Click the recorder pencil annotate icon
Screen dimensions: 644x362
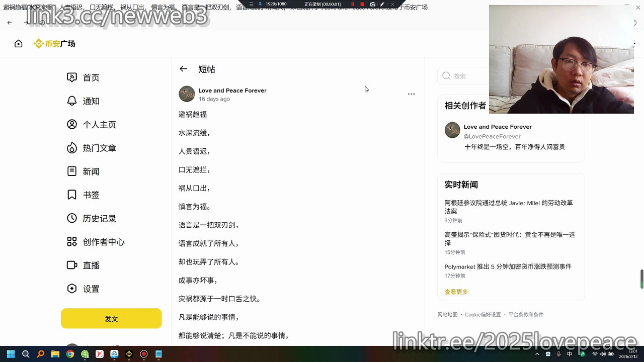point(382,4)
